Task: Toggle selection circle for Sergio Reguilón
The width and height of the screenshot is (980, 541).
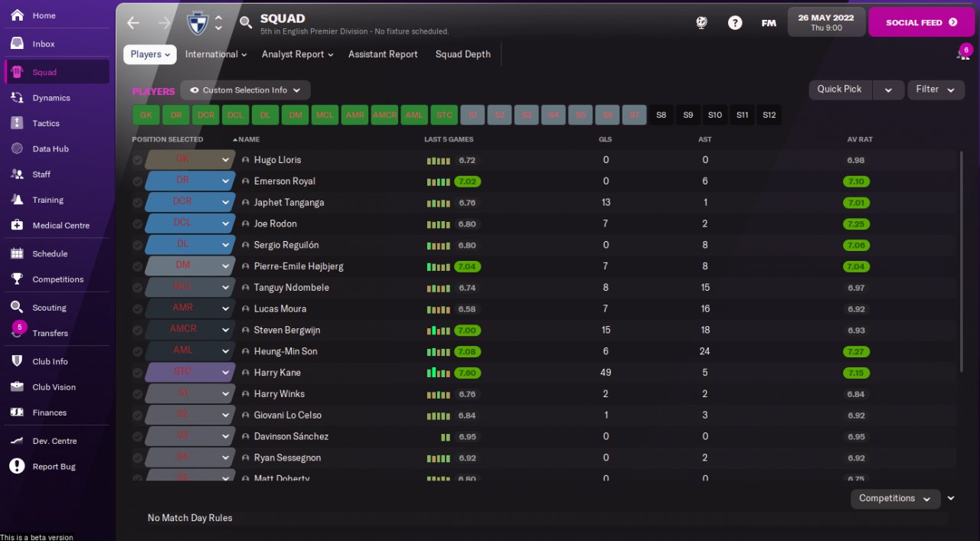Action: (137, 246)
